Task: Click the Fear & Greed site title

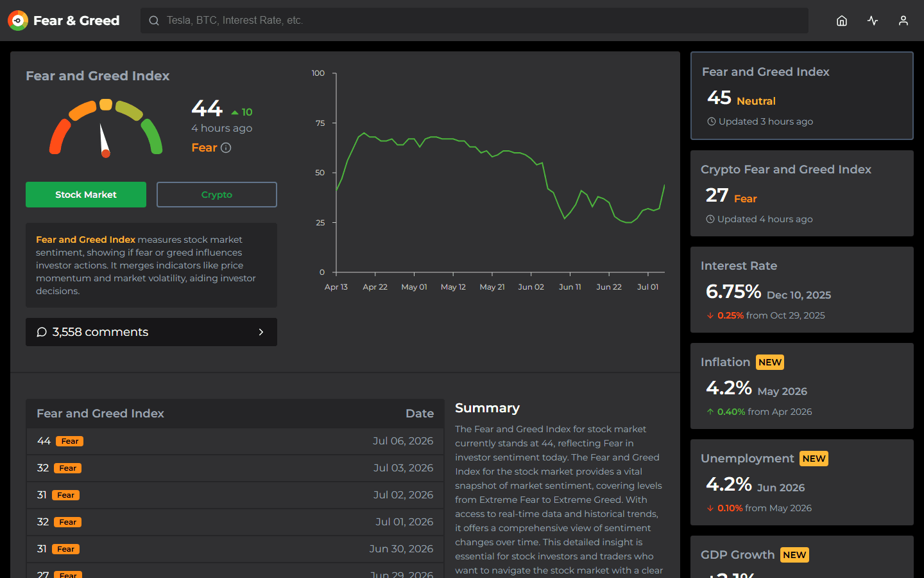Action: pyautogui.click(x=76, y=21)
